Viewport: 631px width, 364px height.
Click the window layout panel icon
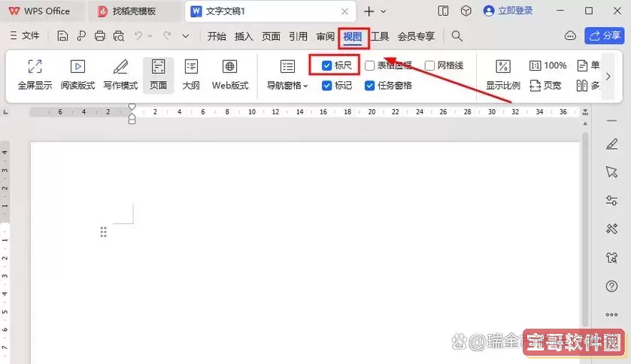[443, 11]
